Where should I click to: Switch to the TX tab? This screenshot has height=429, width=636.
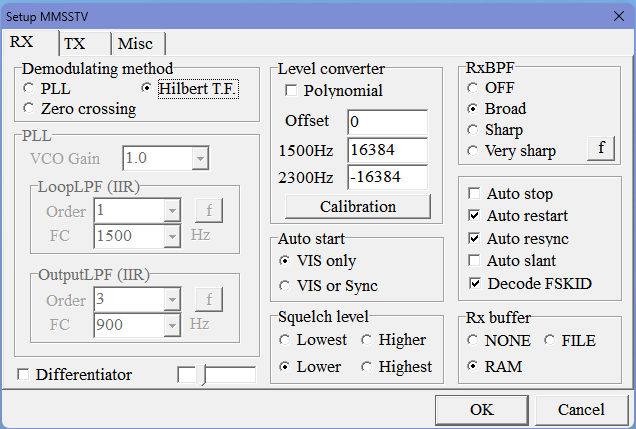coord(76,43)
